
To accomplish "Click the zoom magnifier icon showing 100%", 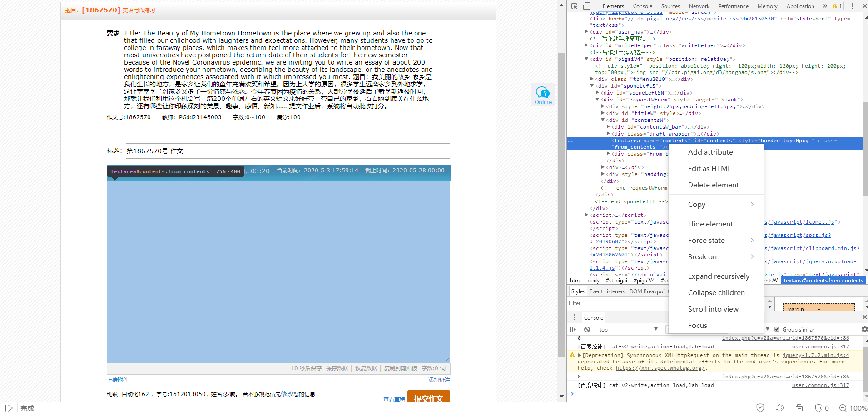I will point(843,408).
